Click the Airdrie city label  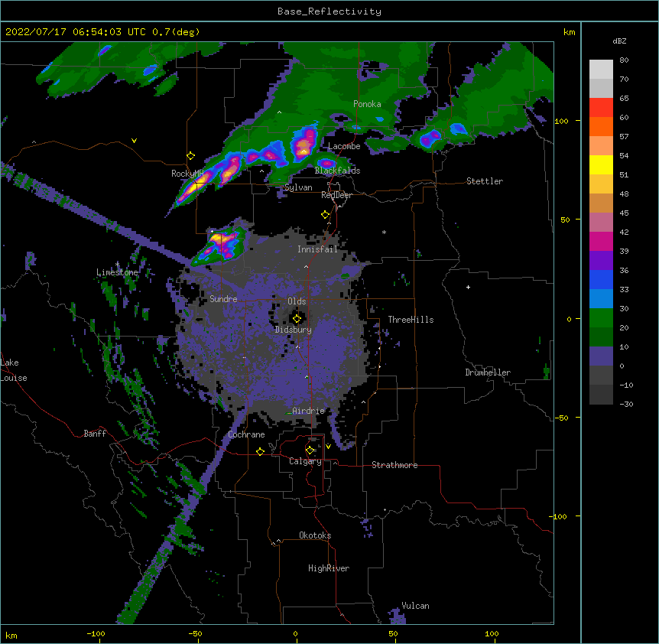click(x=309, y=411)
